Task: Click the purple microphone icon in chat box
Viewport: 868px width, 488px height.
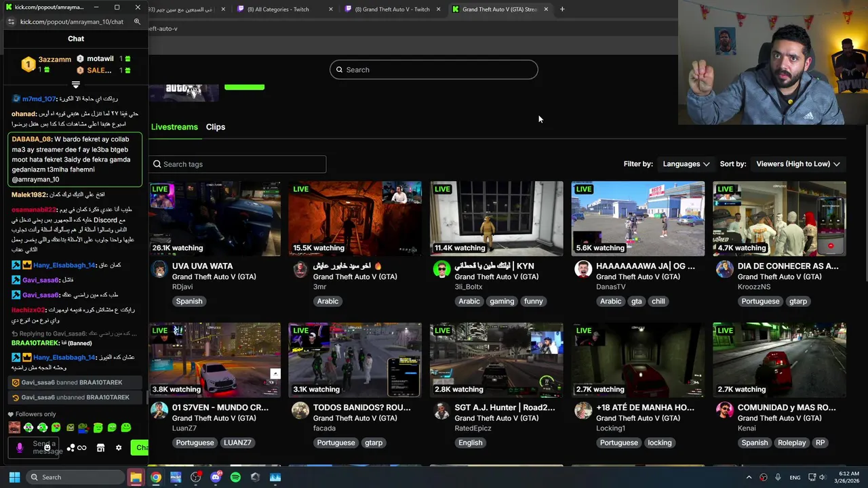Action: click(20, 448)
